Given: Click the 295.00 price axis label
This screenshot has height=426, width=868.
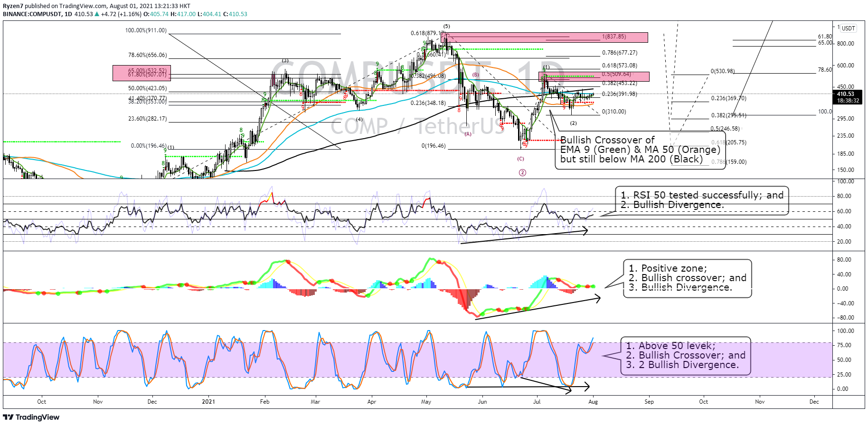Looking at the screenshot, I should click(846, 119).
